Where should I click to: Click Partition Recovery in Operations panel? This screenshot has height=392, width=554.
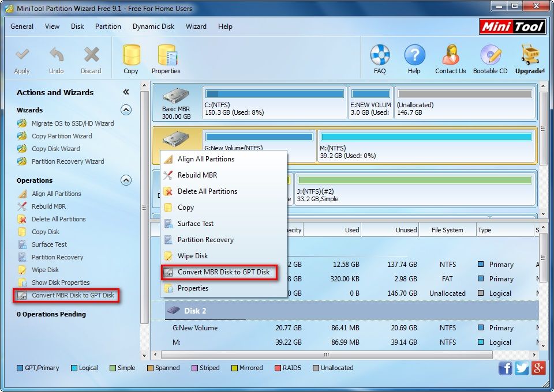(x=58, y=257)
